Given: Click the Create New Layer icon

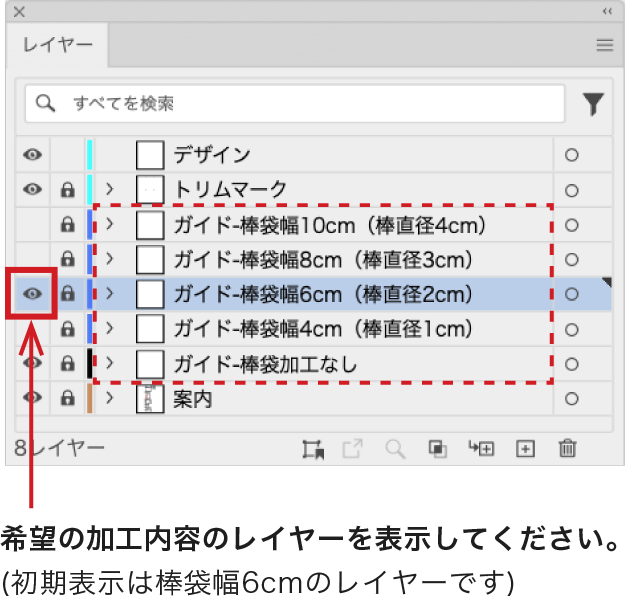Looking at the screenshot, I should point(525,449).
